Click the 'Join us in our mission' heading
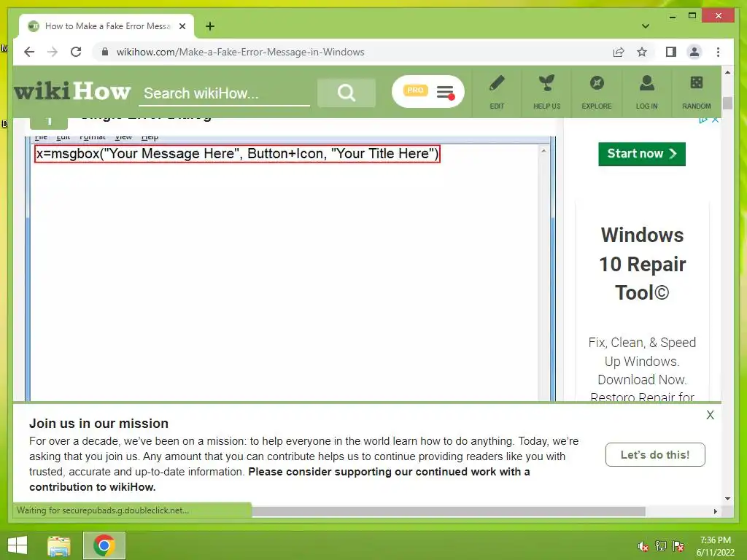This screenshot has height=560, width=747. tap(98, 424)
